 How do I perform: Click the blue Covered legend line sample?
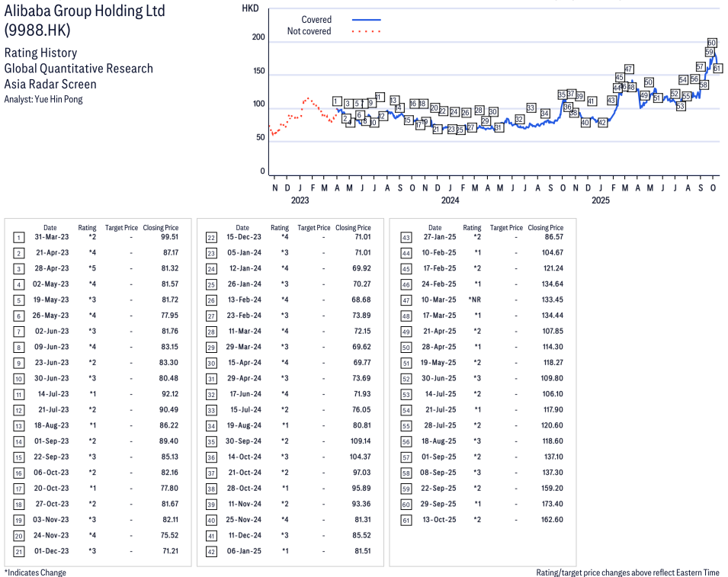tap(367, 20)
